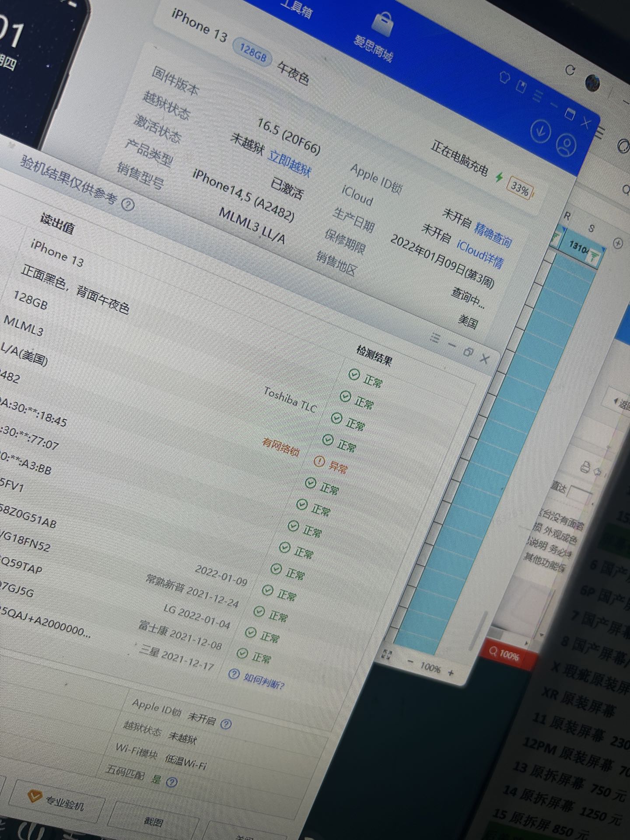This screenshot has width=630, height=840.
Task: Click help icon next to 五码匹配 是
Action: [172, 782]
